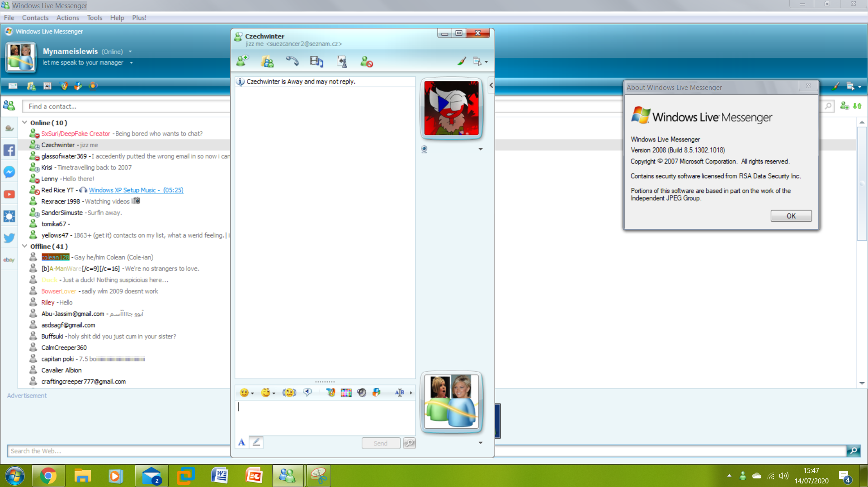Select contact Krisi in the Online list
Screen dimensions: 868x487
pos(47,168)
